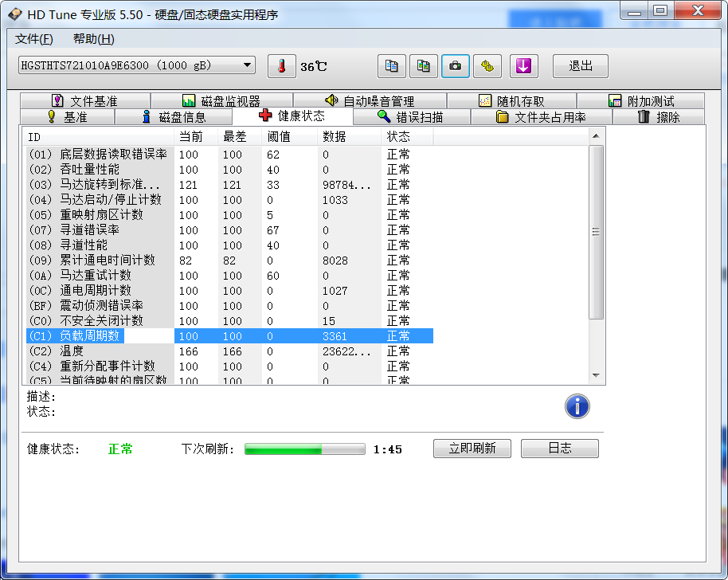
Task: Select highlighted row (C1) 负载周期数
Action: [230, 335]
